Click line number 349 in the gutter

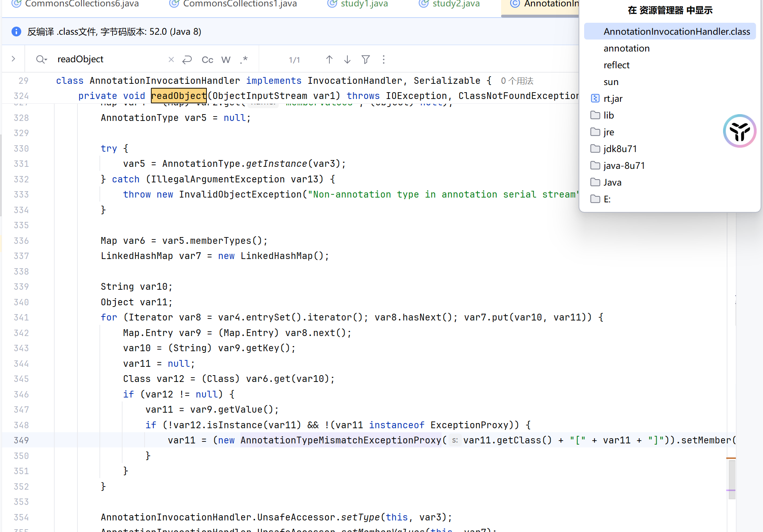(21, 440)
